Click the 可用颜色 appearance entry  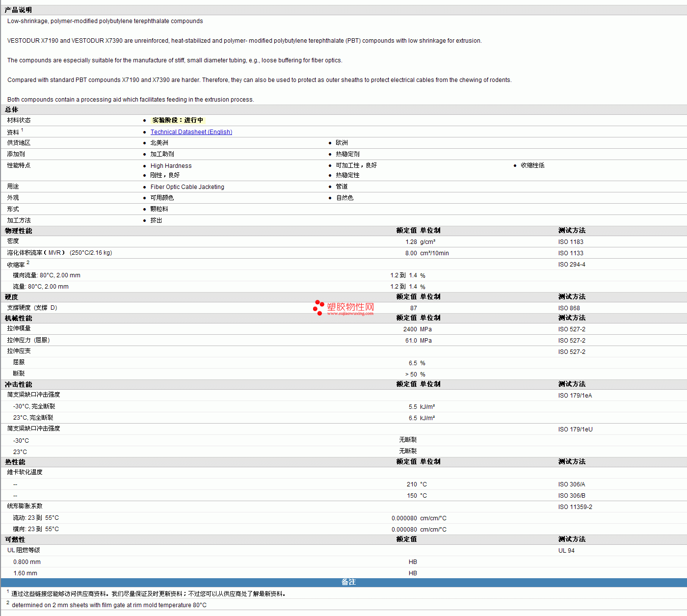tap(162, 198)
